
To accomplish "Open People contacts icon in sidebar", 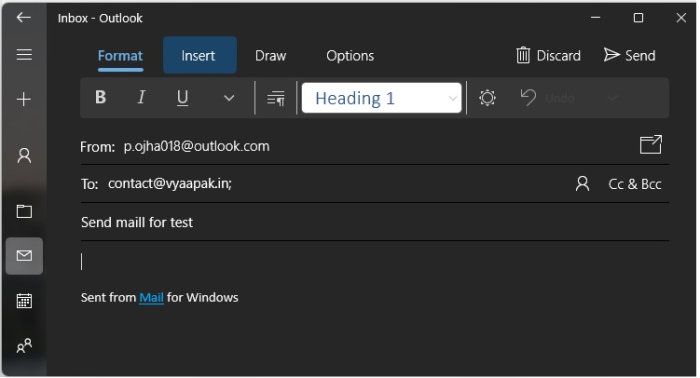I will pyautogui.click(x=24, y=346).
